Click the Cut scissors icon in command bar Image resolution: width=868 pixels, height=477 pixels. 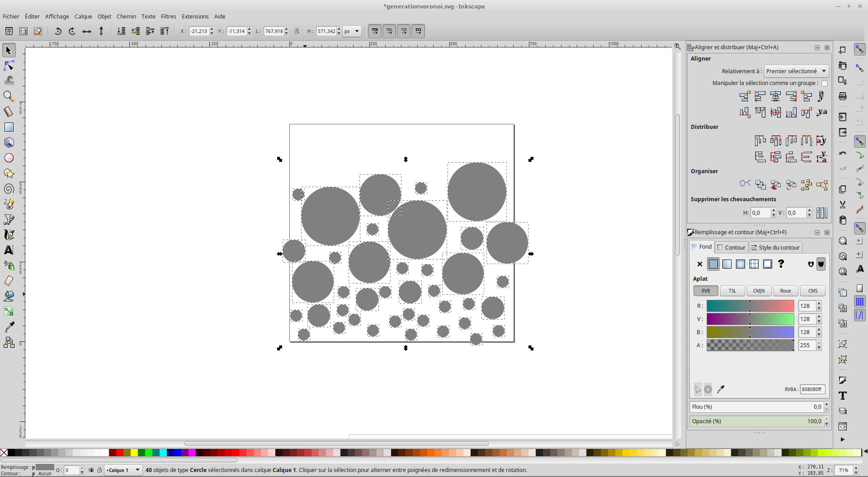point(843,205)
